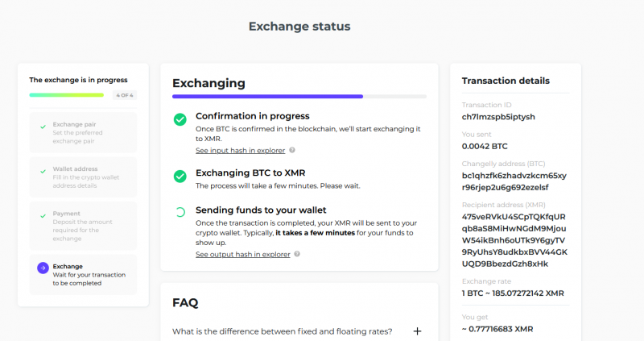Click the help icon beside output hash link
This screenshot has height=341, width=644.
pyautogui.click(x=297, y=254)
